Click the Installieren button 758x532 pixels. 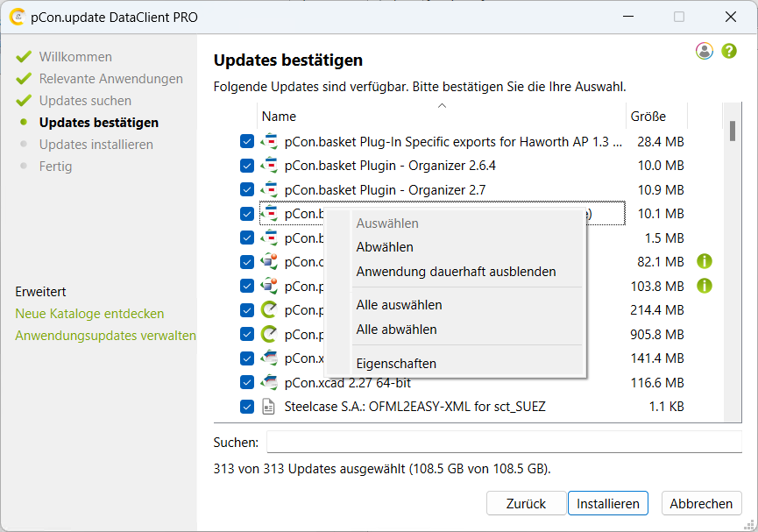(607, 503)
